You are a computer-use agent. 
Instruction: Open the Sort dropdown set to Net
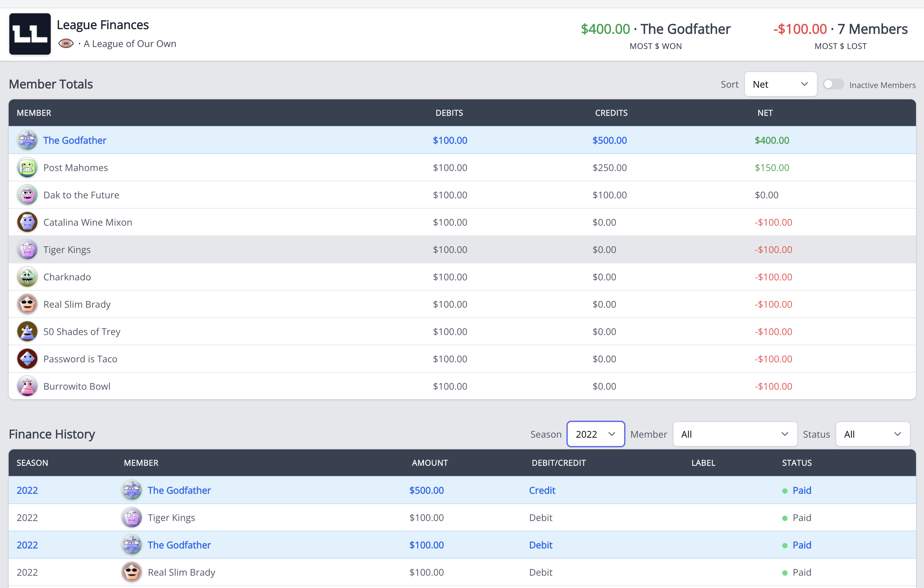pyautogui.click(x=781, y=84)
